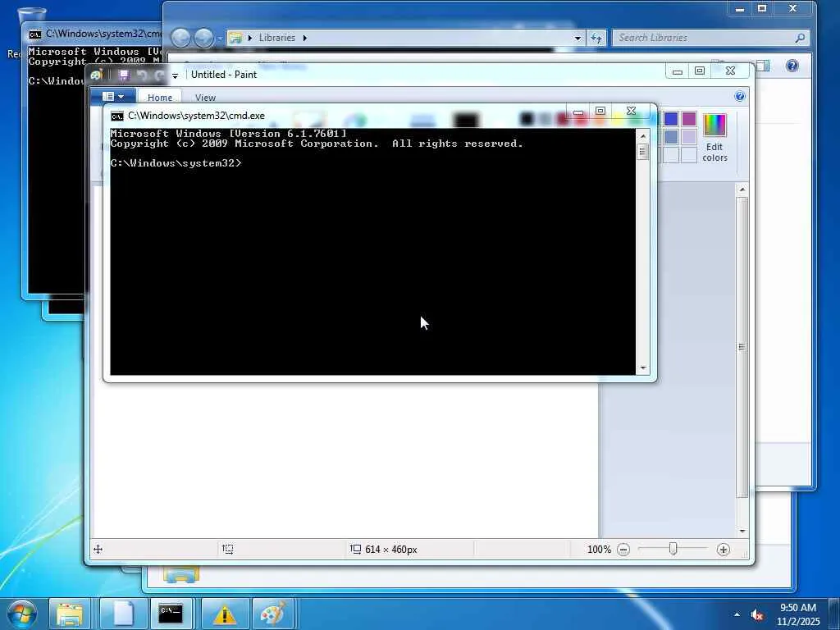Screen dimensions: 840x630
Task: Click the cursor position icon in Paint's status bar
Action: tap(98, 549)
